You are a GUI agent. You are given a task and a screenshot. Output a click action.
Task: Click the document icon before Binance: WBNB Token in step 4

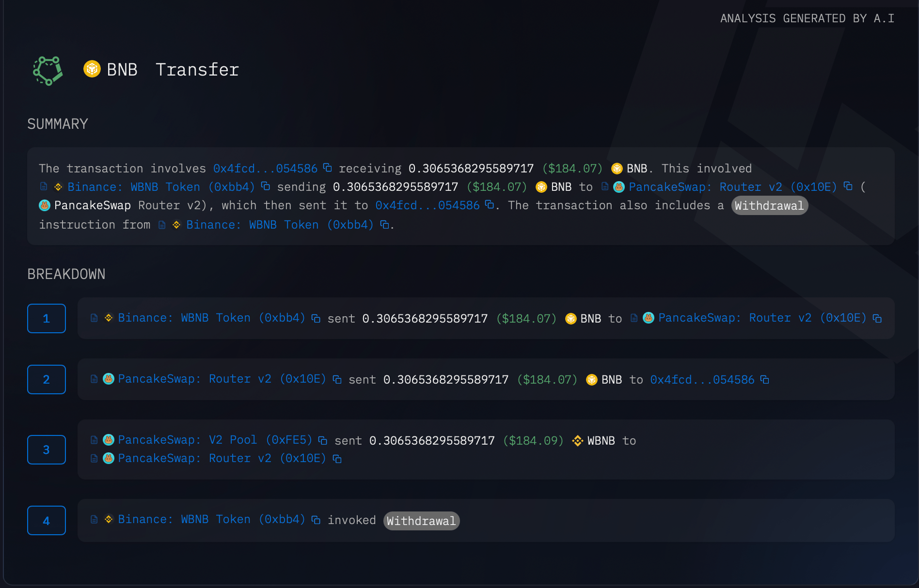pyautogui.click(x=94, y=519)
